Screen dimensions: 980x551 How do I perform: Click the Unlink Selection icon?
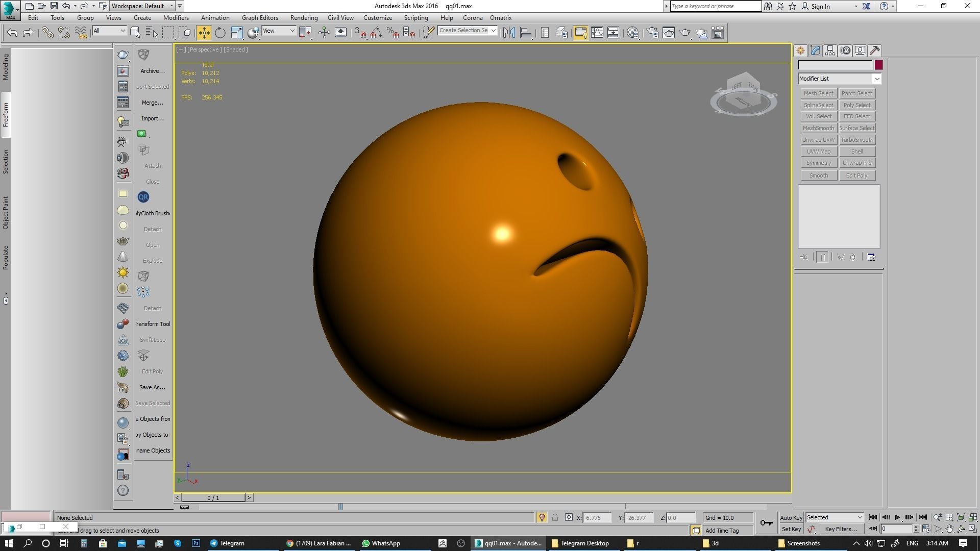(64, 33)
